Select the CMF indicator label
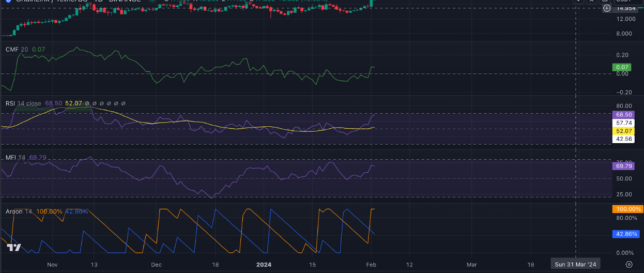Image resolution: width=644 pixels, height=273 pixels. [12, 50]
